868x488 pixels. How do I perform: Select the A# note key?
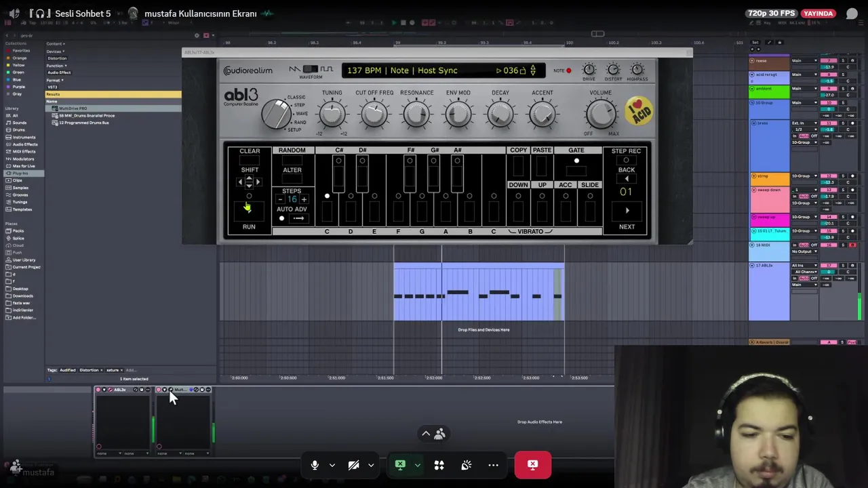click(x=457, y=173)
